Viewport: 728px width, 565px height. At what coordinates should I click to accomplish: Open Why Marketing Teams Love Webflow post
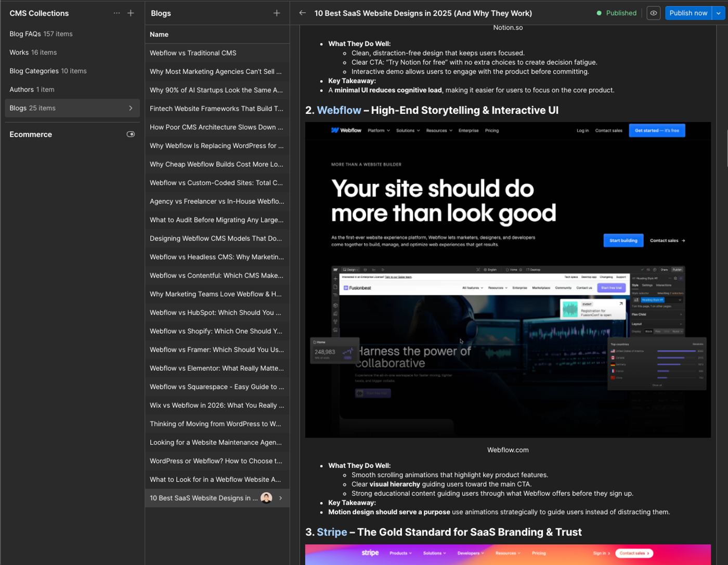217,294
